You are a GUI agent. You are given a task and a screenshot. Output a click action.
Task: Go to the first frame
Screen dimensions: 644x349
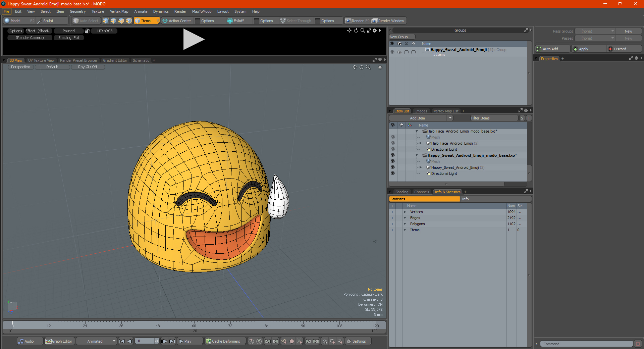[122, 341]
